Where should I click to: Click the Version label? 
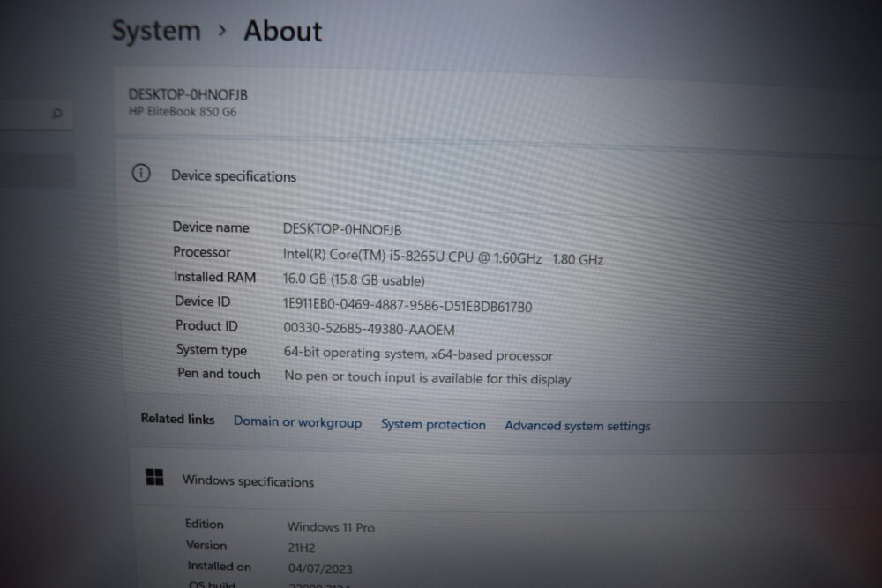(x=206, y=546)
